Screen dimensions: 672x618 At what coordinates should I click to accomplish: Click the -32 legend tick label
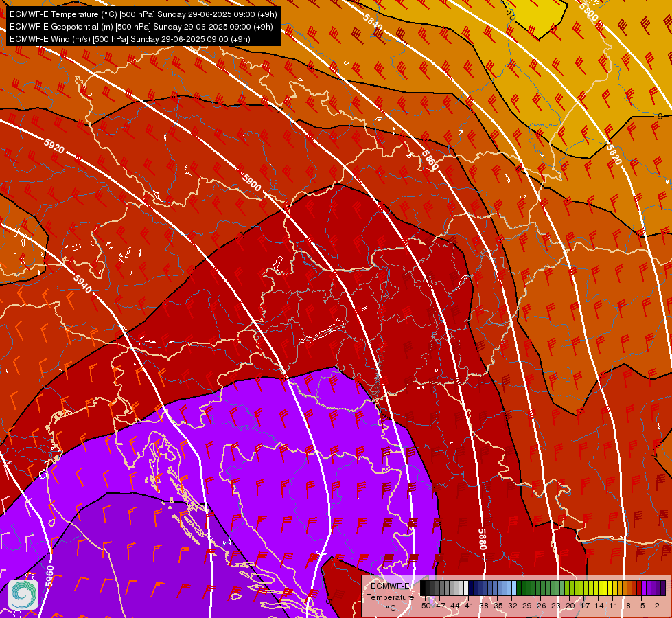click(511, 606)
